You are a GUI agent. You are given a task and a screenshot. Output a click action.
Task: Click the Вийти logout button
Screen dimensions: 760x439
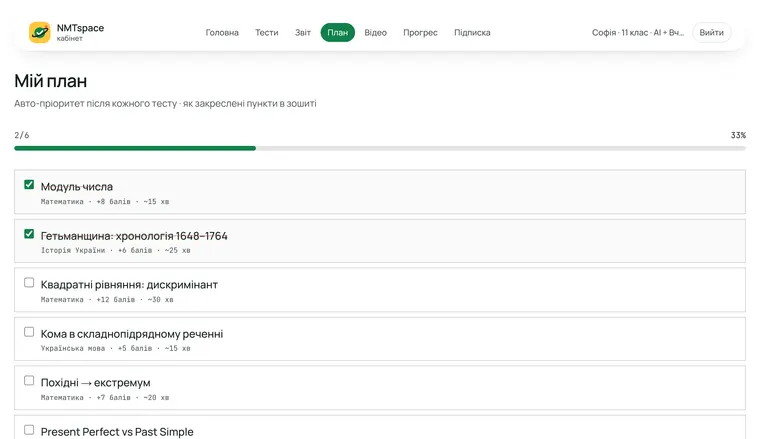(x=712, y=32)
